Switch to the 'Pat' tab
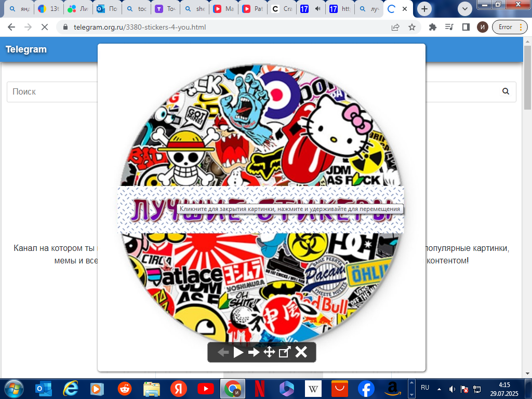532x399 pixels. (x=253, y=9)
